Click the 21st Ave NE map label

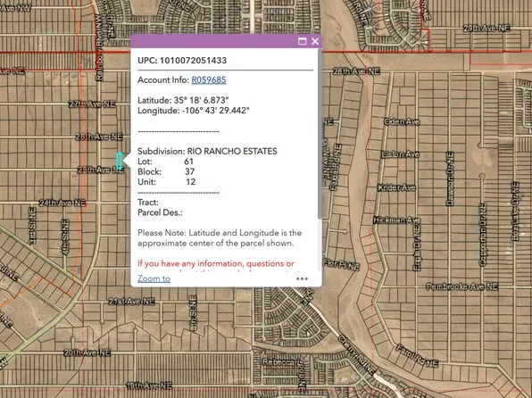coord(131,302)
